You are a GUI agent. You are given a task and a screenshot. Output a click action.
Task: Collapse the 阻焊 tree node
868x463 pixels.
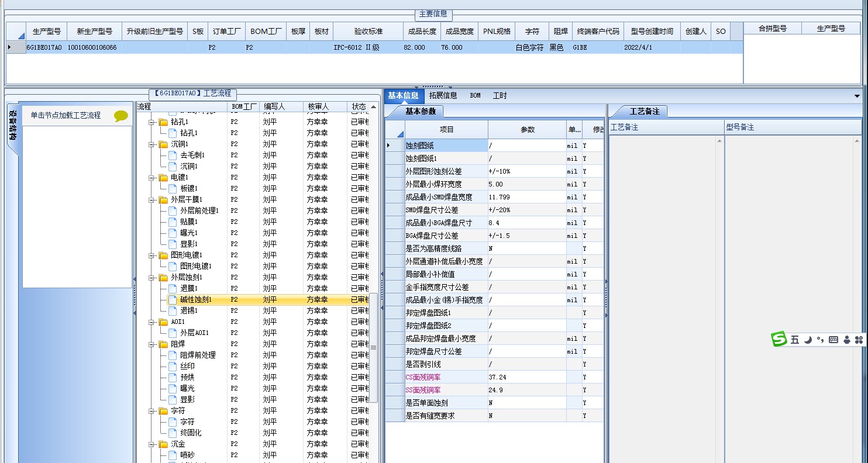click(x=151, y=344)
